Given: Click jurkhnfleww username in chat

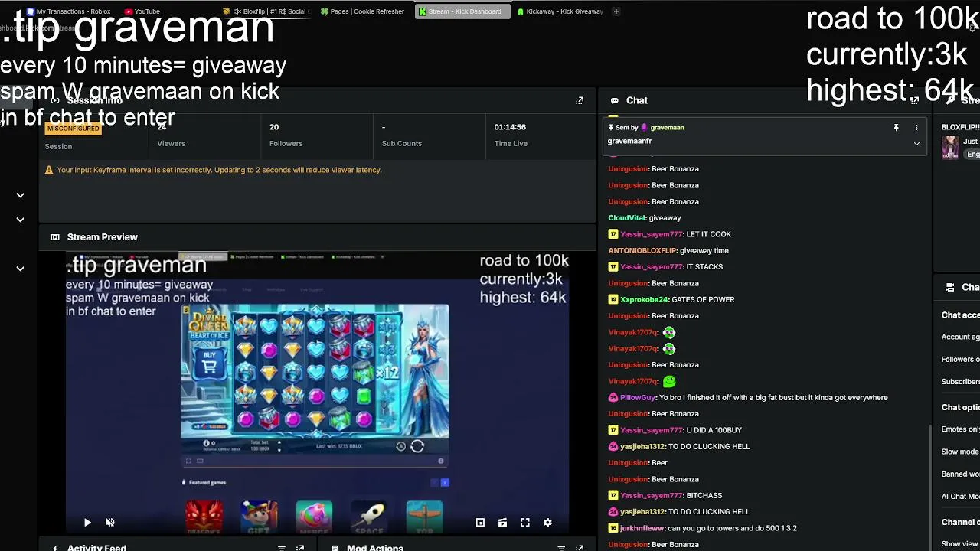Looking at the screenshot, I should (642, 528).
